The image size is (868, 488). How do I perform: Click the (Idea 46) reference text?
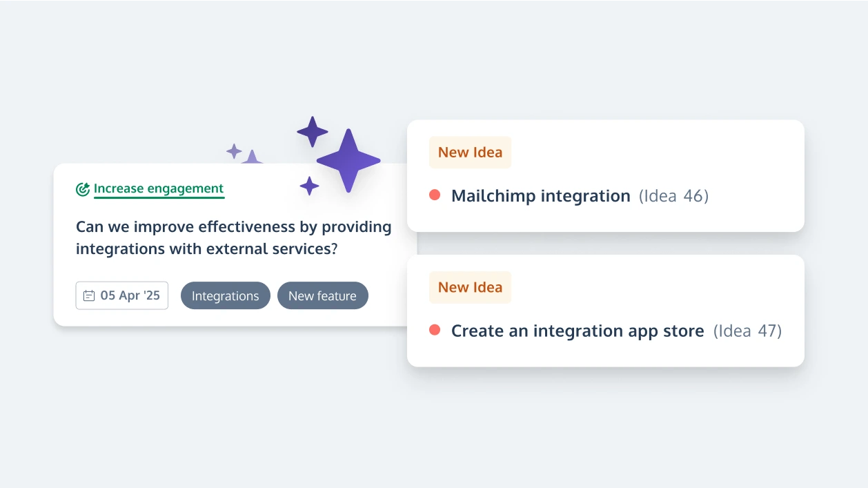[x=673, y=196]
